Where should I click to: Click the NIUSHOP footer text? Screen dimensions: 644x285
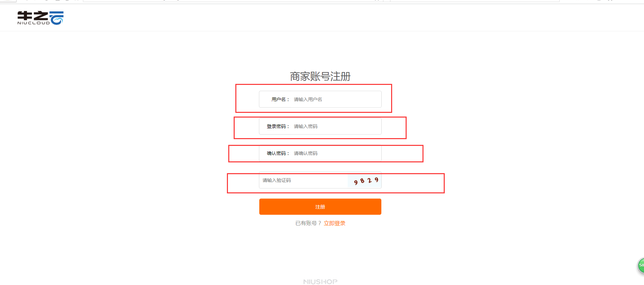click(x=320, y=282)
